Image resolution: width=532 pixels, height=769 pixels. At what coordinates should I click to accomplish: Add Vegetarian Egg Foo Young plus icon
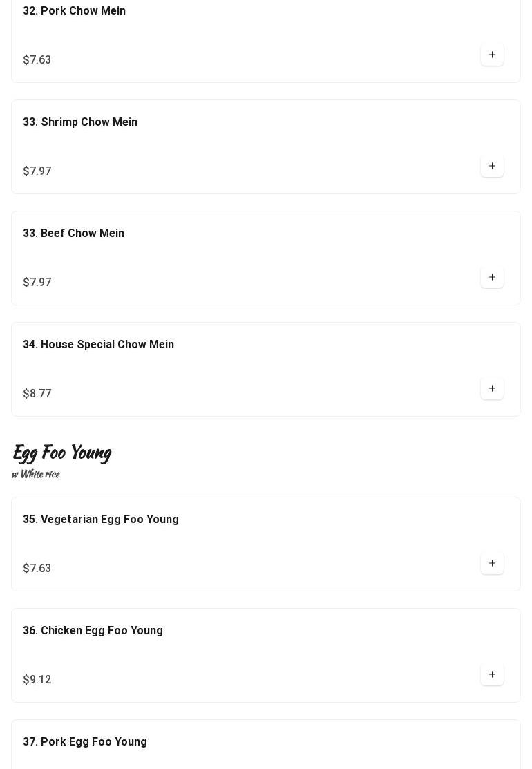[492, 564]
